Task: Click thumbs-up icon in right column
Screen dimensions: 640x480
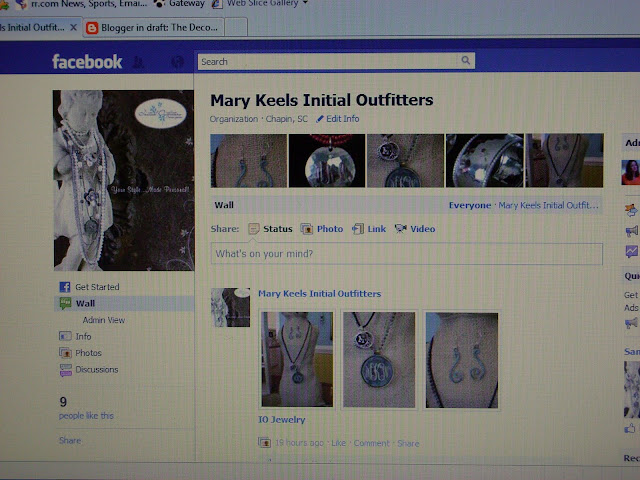Action: pos(630,428)
